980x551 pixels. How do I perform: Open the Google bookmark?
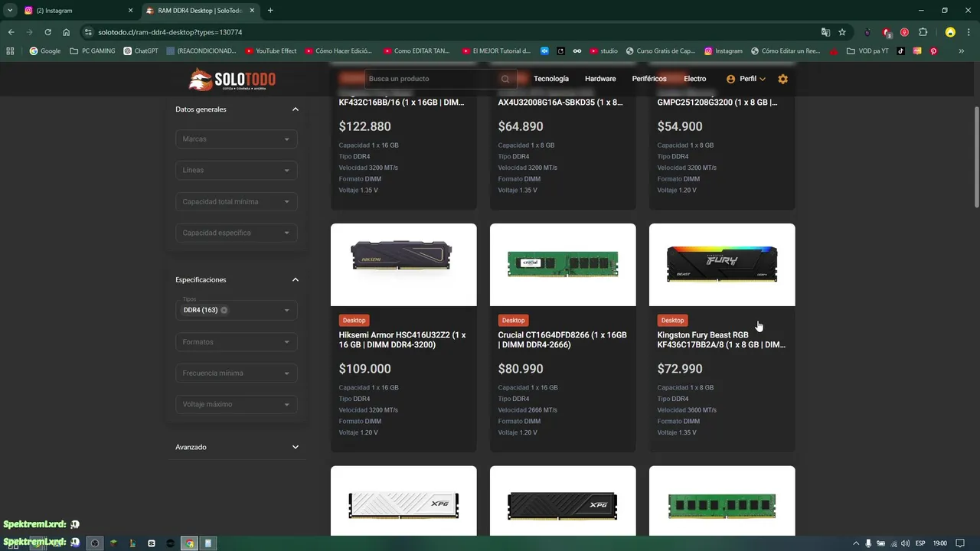(x=44, y=51)
